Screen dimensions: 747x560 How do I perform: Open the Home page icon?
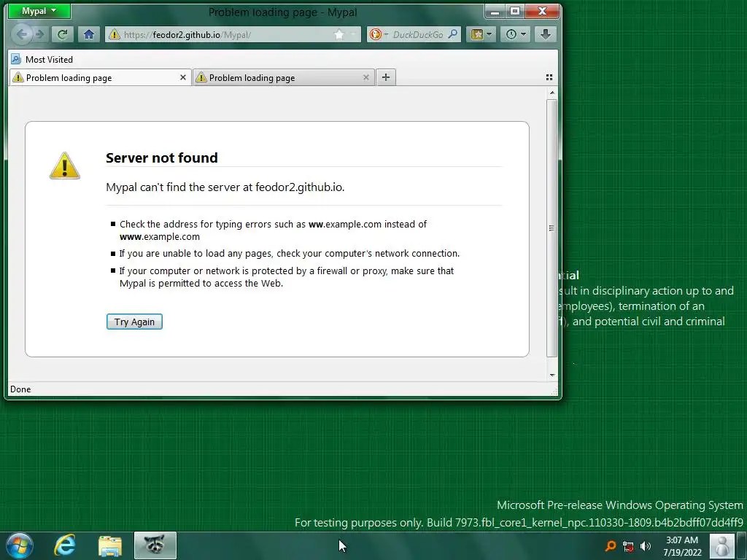88,34
